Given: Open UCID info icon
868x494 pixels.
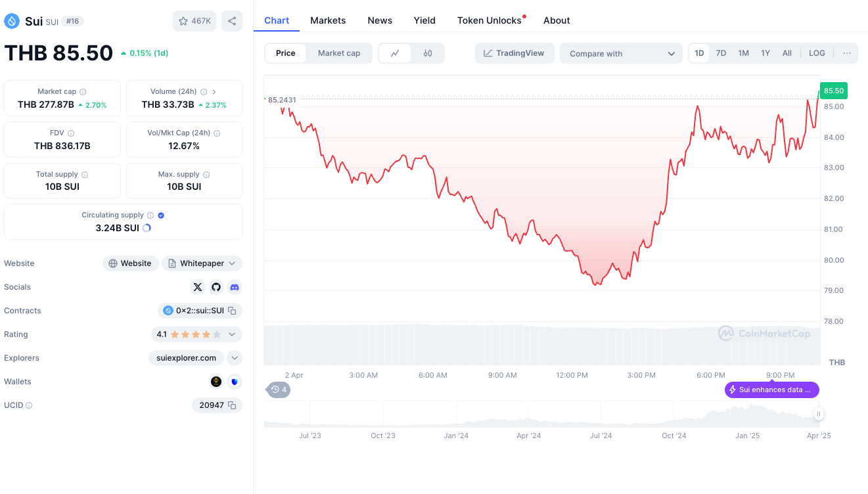Looking at the screenshot, I should click(29, 405).
